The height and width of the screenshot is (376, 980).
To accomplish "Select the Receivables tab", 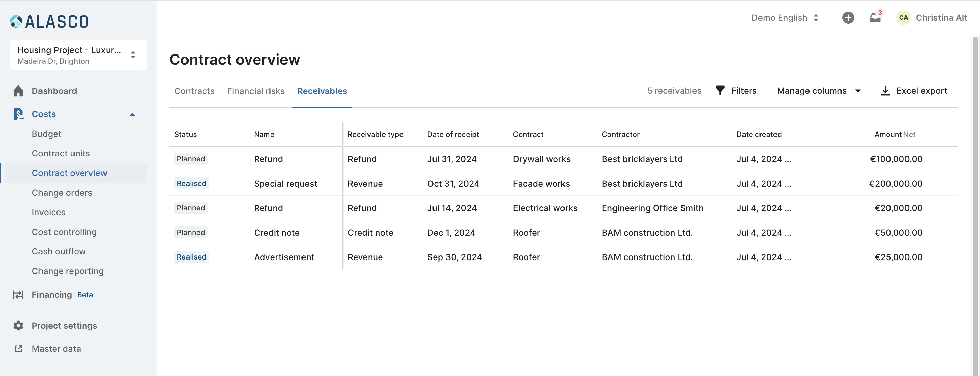I will click(322, 91).
